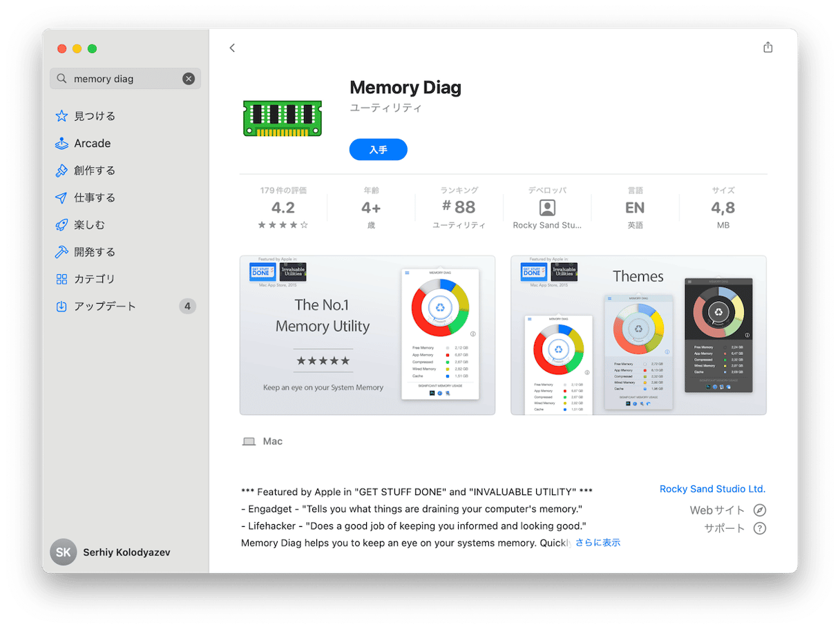Open the 4.2 ratings summary
Viewport: 840px width, 629px height.
coord(283,208)
